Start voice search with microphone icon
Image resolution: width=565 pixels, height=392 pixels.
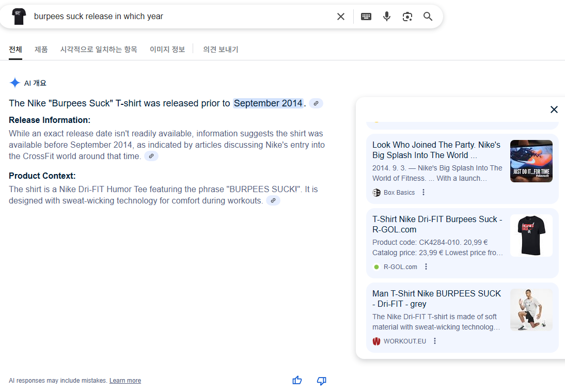387,17
